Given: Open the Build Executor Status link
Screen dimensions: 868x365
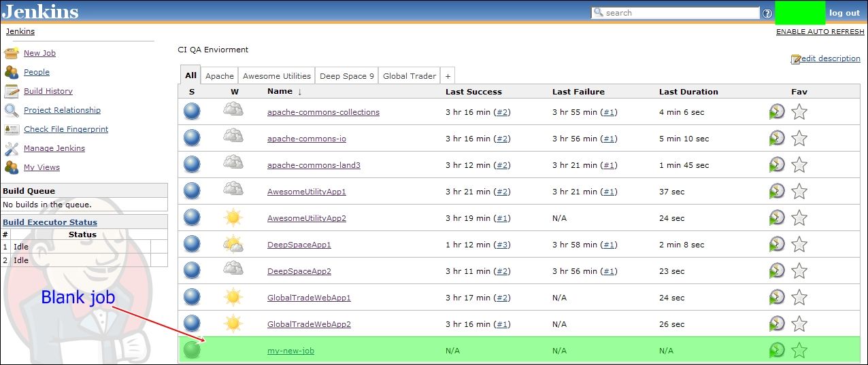Looking at the screenshot, I should tap(50, 222).
